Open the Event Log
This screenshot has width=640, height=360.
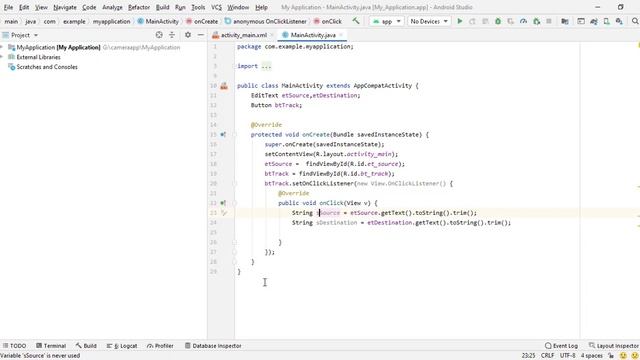point(561,346)
